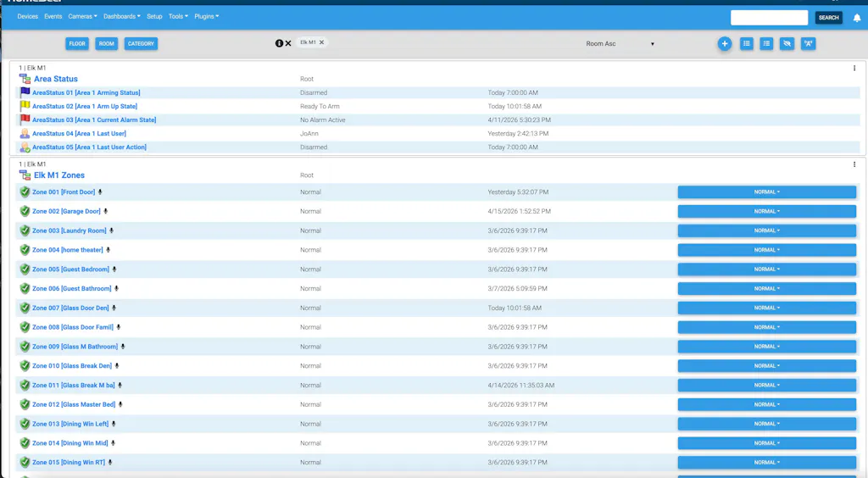Click the green shield icon for Zone 001

point(25,192)
